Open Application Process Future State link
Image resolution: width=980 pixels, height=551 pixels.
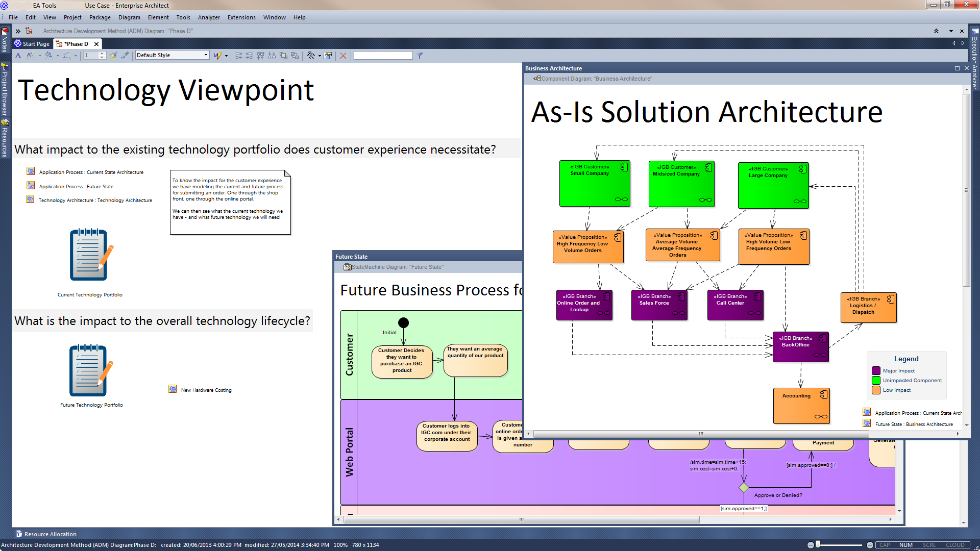pos(76,187)
